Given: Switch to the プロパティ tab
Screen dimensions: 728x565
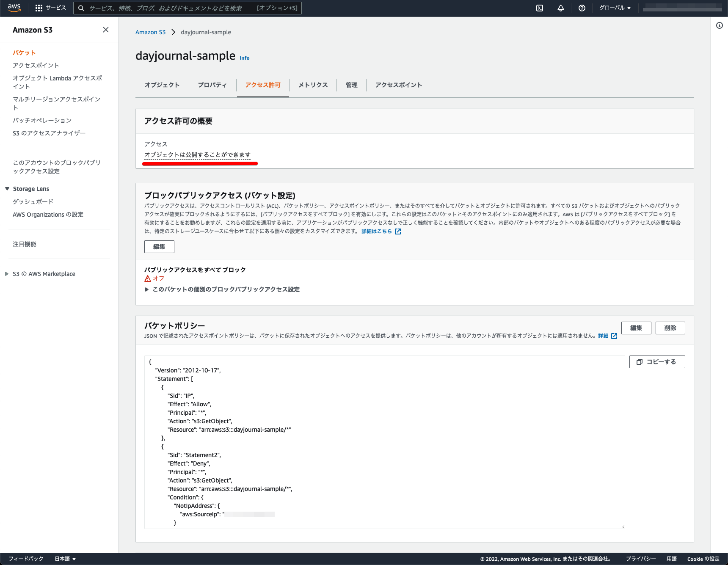Looking at the screenshot, I should (212, 85).
